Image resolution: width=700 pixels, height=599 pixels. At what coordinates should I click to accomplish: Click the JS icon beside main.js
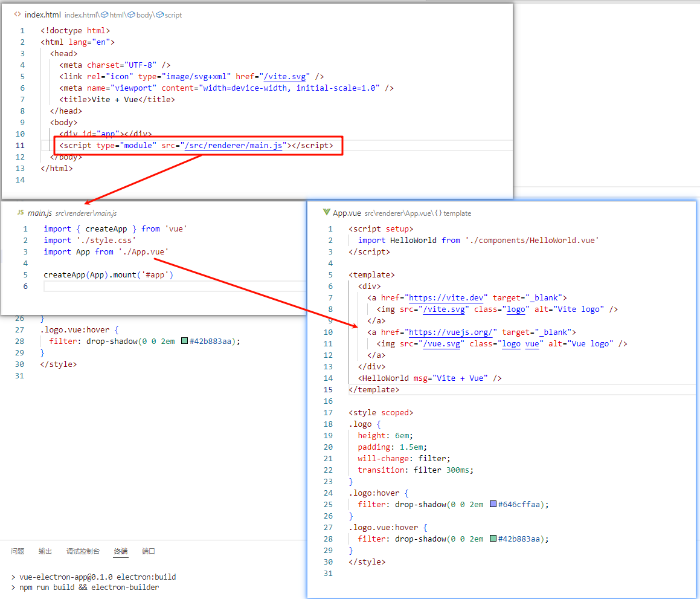pyautogui.click(x=20, y=213)
